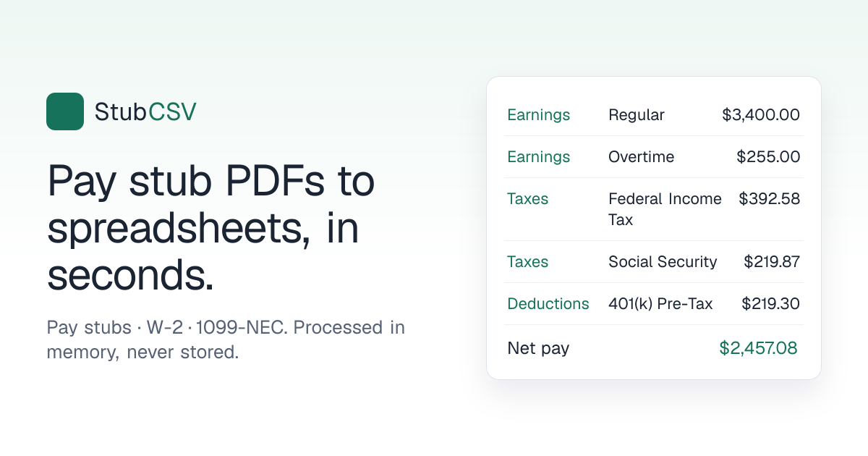
Task: Click the StubCSV brand name text
Action: pyautogui.click(x=145, y=111)
